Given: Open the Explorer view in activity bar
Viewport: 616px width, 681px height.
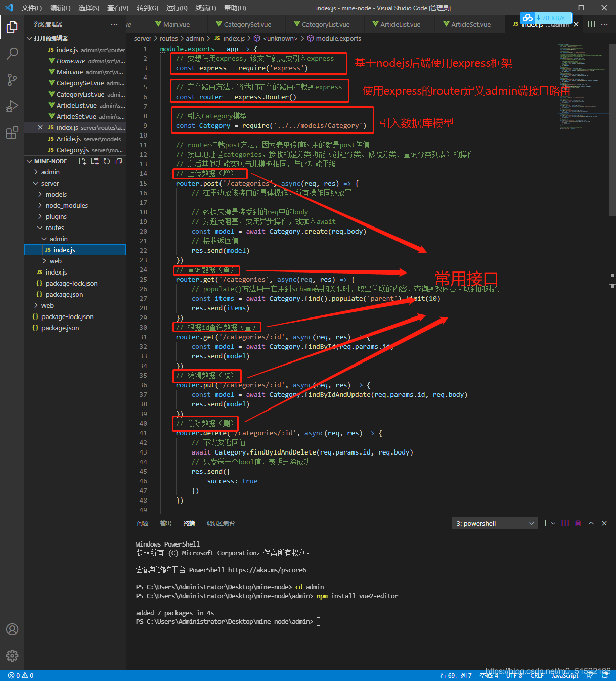Looking at the screenshot, I should pyautogui.click(x=12, y=27).
